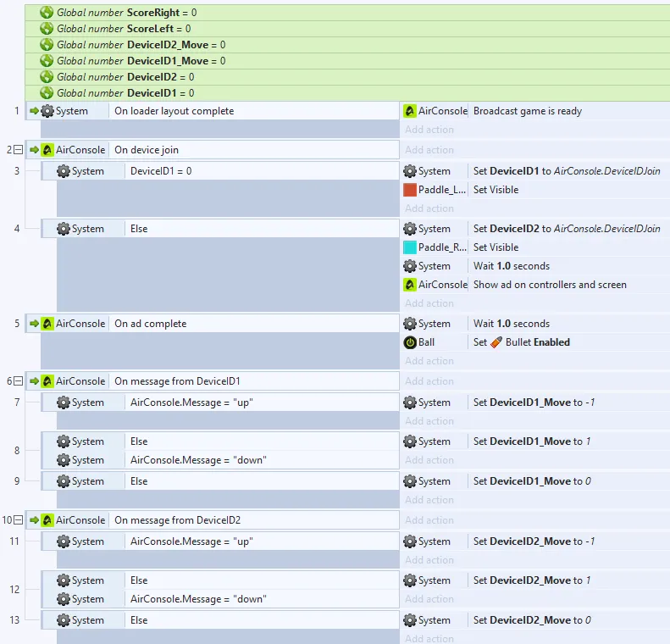Click Add action beside On message from DeviceID1

[429, 381]
